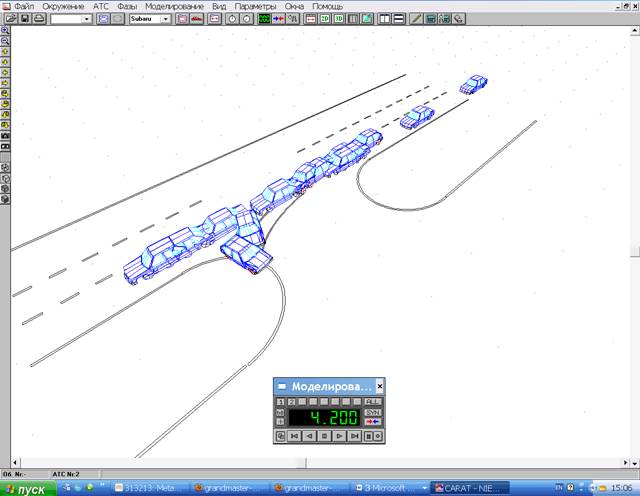Screen dimensions: 640x496
Task: Click the save (floppy disk) toolbar icon
Action: [x=25, y=19]
